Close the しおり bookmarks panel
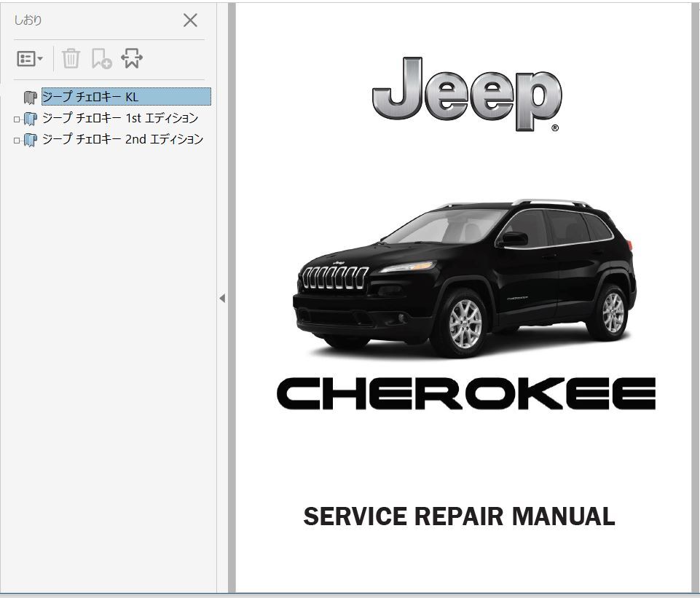The image size is (700, 598). [x=190, y=20]
